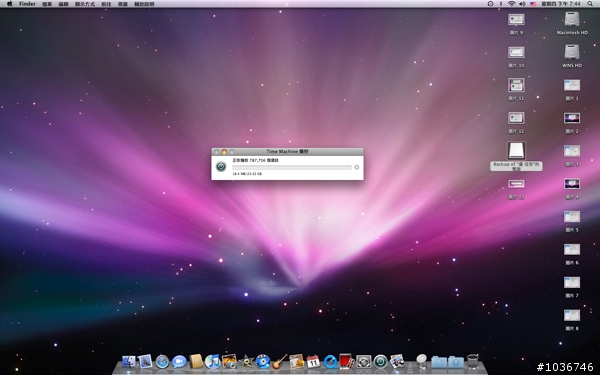This screenshot has width=600, height=375.
Task: Open Time Machine icon in Dock
Action: (380, 361)
